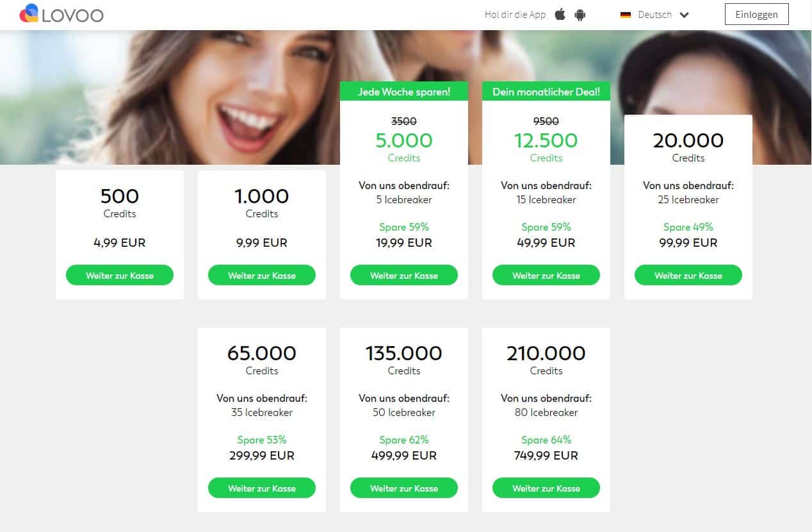Click the Apple icon for the iOS app
This screenshot has width=812, height=532.
(x=560, y=14)
